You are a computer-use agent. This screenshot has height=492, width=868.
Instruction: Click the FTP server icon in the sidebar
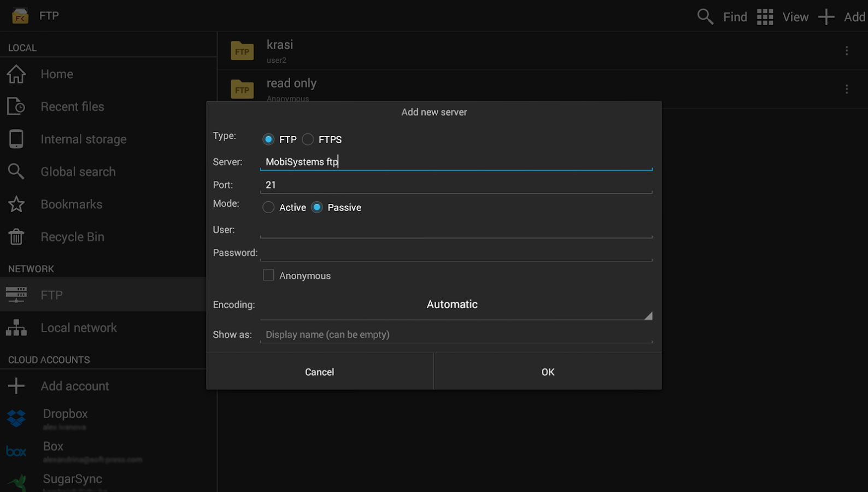(x=16, y=295)
